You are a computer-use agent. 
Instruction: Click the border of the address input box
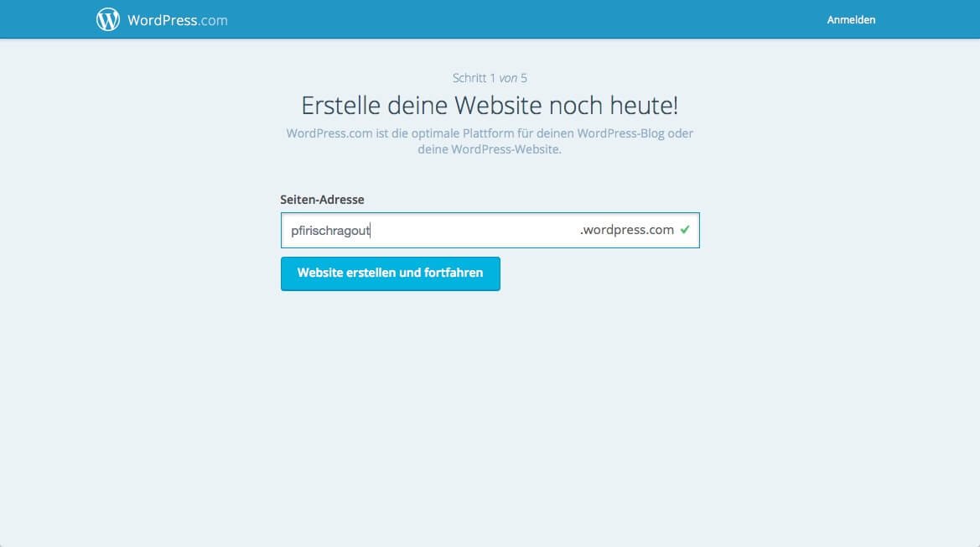[x=490, y=214]
